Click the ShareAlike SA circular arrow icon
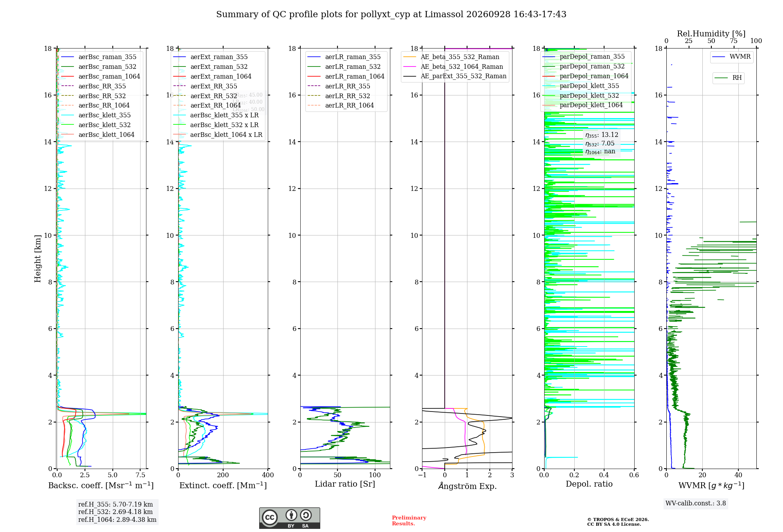Image resolution: width=783 pixels, height=532 pixels. click(x=306, y=515)
